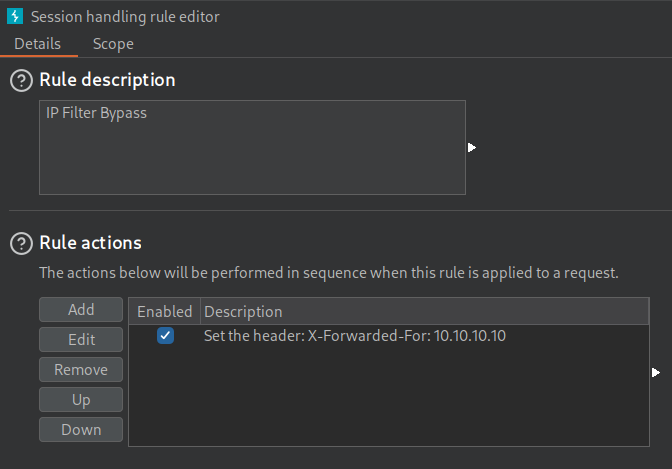Image resolution: width=672 pixels, height=469 pixels.
Task: Edit the selected rule action
Action: [81, 340]
